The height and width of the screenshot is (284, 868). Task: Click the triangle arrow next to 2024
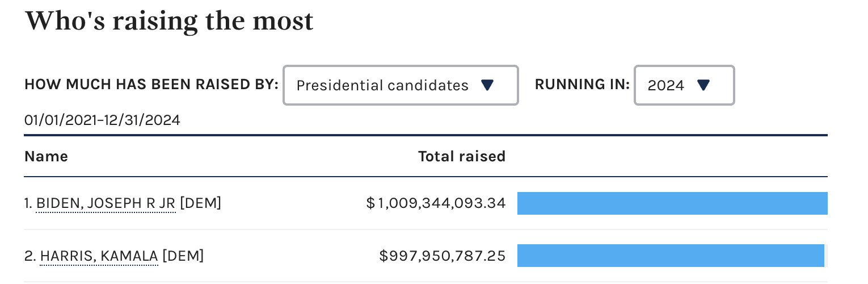point(703,86)
